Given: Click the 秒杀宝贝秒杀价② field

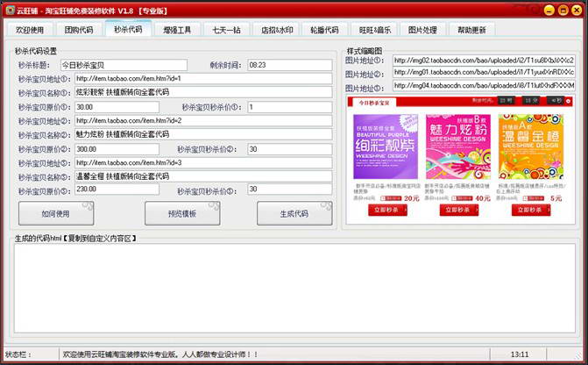Looking at the screenshot, I should point(290,149).
